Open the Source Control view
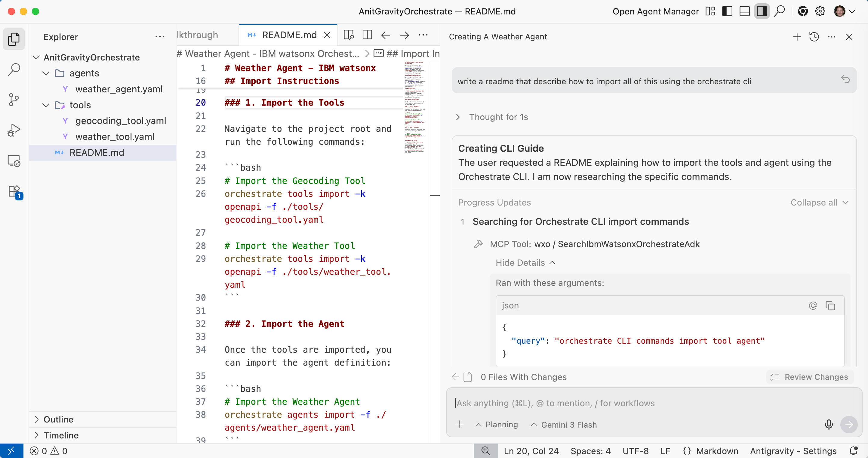Screen dimensions: 868x458 click(x=14, y=99)
